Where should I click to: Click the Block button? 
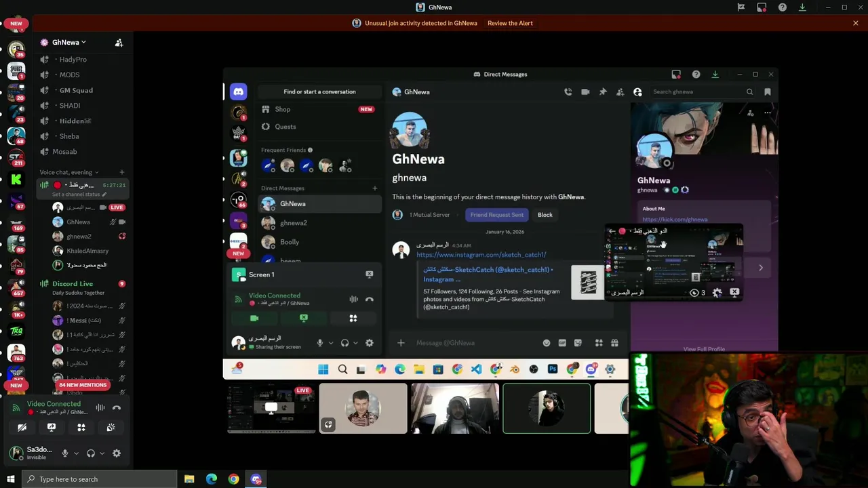click(x=545, y=215)
